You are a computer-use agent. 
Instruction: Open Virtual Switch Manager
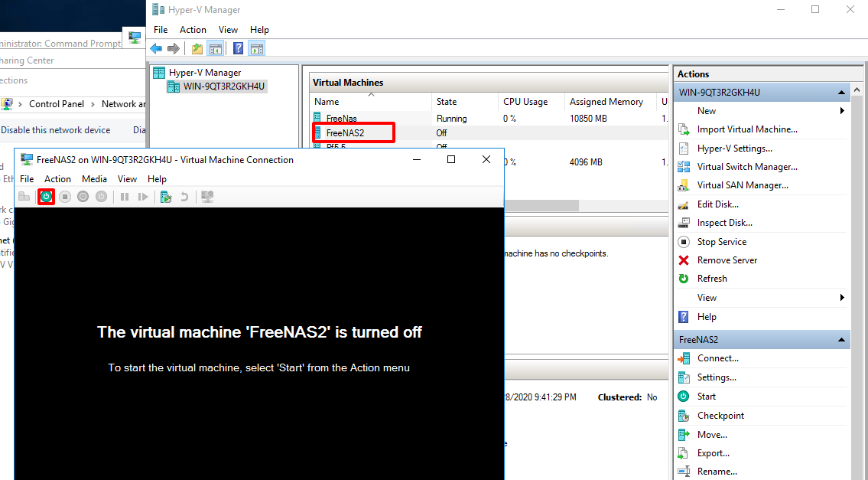(746, 167)
